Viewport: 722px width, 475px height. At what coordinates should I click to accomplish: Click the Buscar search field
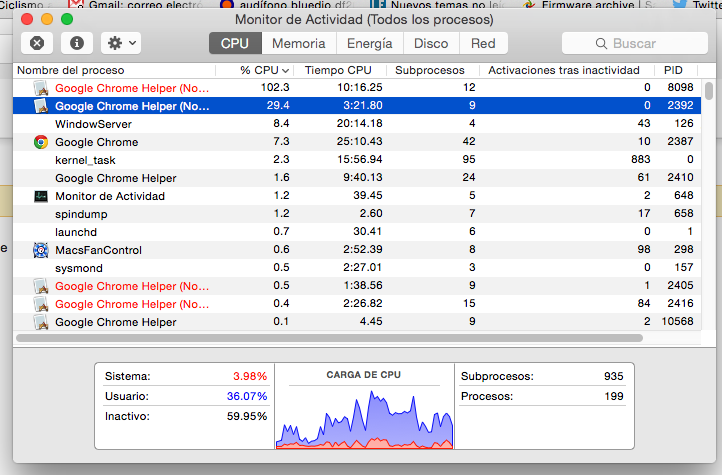[635, 43]
